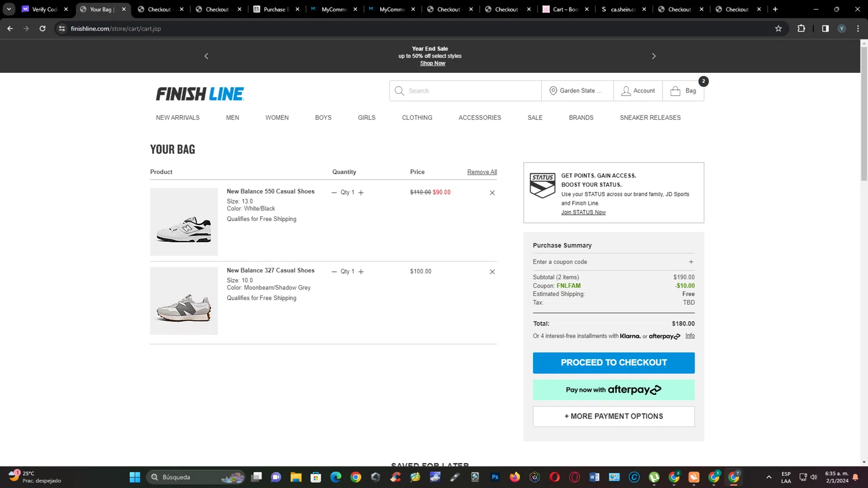The image size is (868, 488).
Task: Open a new browser tab
Action: (775, 9)
